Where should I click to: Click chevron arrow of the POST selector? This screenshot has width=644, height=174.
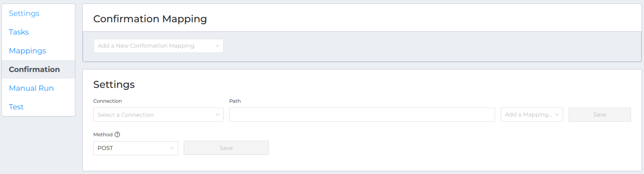click(172, 148)
